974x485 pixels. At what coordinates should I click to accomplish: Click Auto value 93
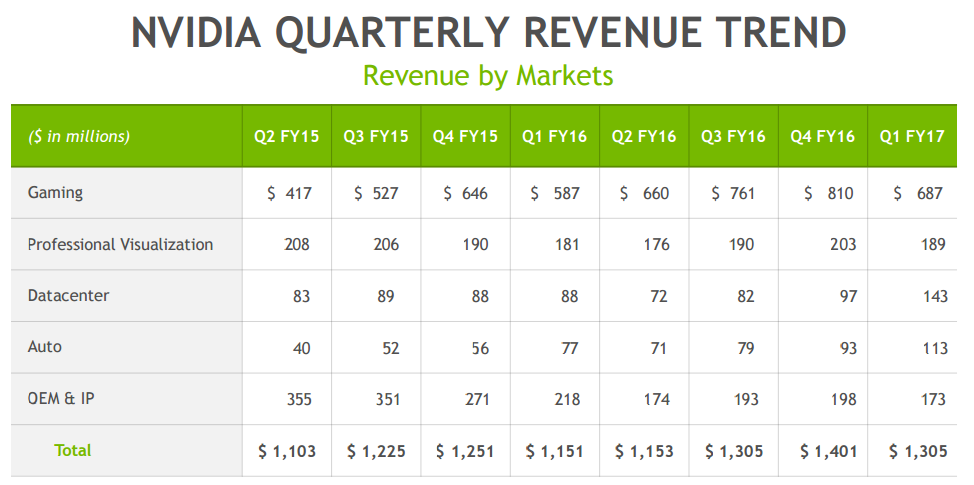849,348
